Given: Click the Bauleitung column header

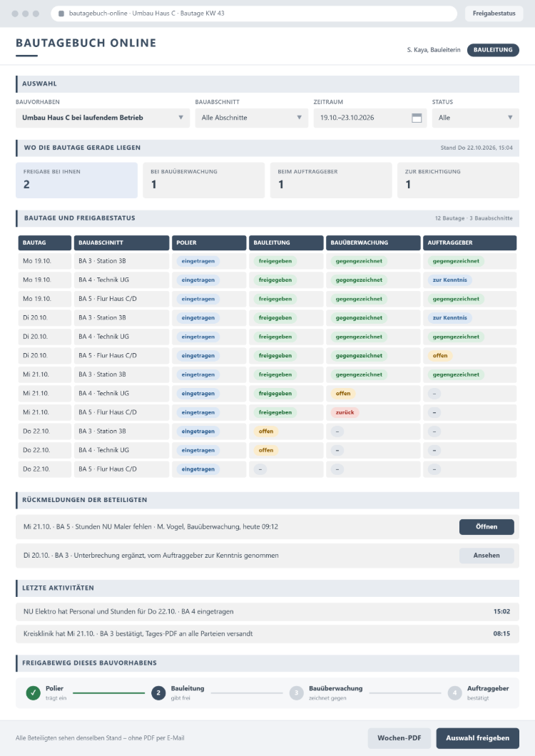Looking at the screenshot, I should [286, 242].
